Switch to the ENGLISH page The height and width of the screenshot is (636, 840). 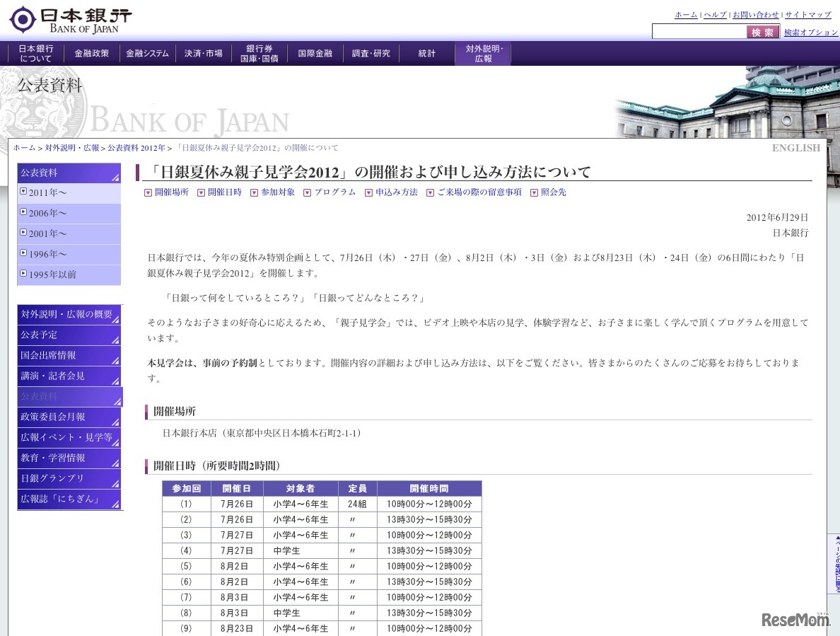point(796,147)
